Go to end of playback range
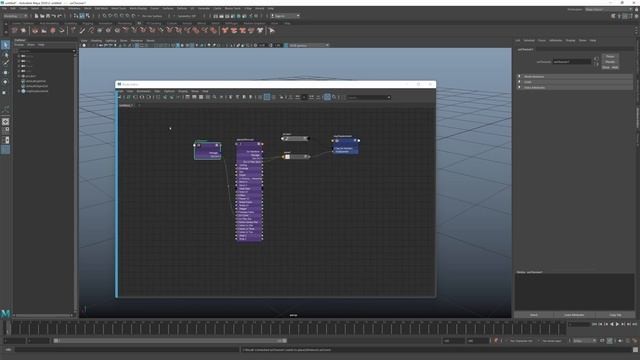Screen dimensions: 640x360 [634, 324]
